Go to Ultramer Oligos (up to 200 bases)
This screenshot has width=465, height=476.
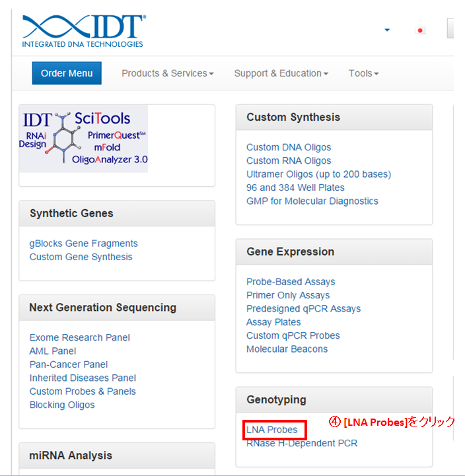click(x=318, y=174)
